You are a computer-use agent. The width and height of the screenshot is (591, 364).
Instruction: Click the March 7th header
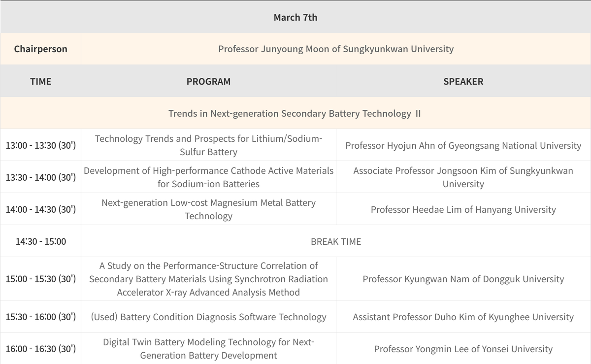[x=295, y=17]
